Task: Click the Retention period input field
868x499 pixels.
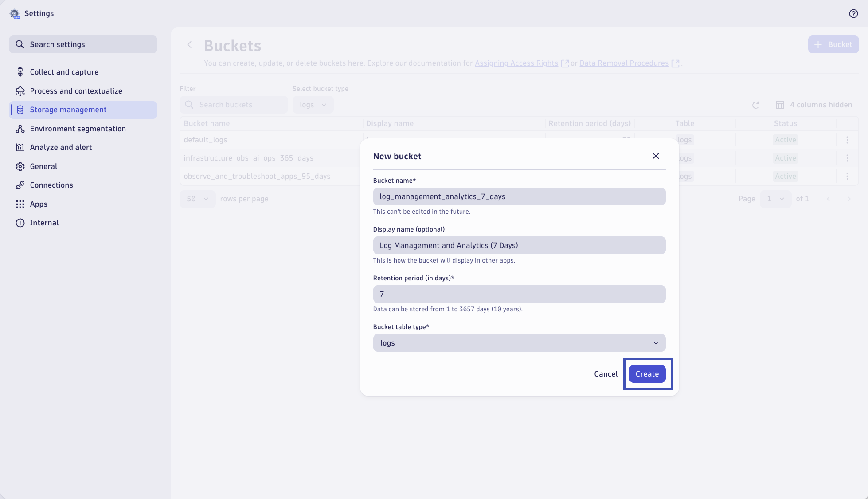Action: [519, 294]
